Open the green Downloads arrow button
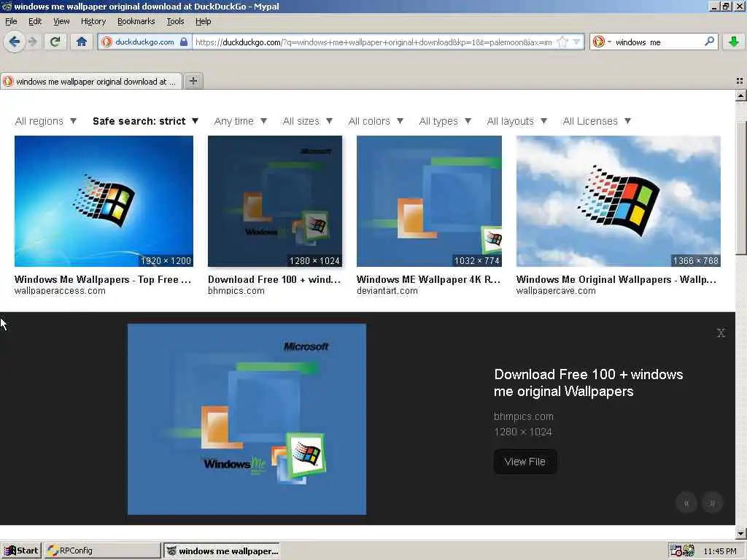Image resolution: width=747 pixels, height=560 pixels. pyautogui.click(x=733, y=42)
